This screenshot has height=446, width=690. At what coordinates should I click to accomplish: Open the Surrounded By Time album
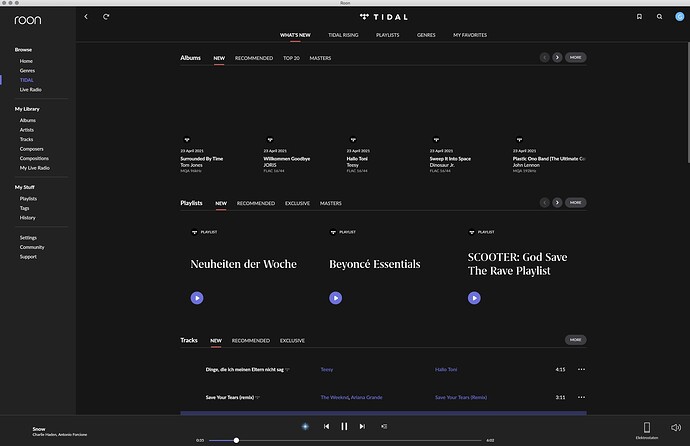(202, 159)
